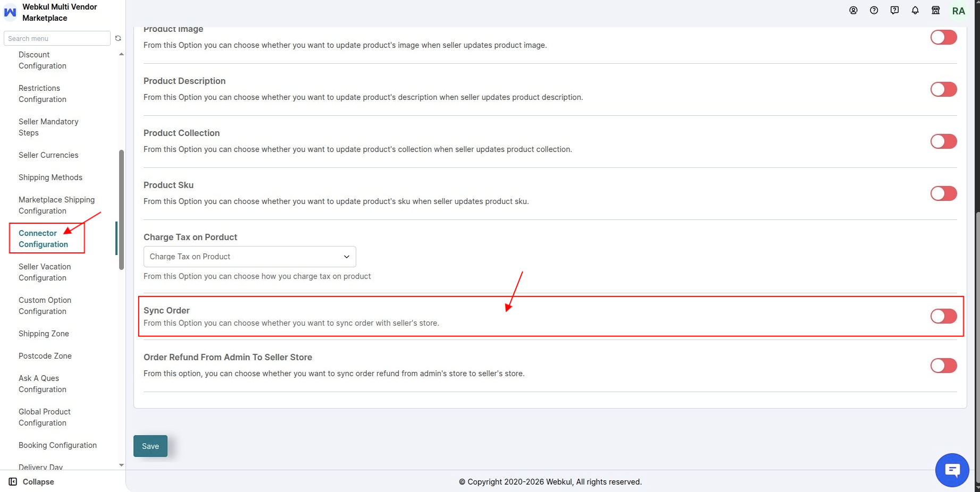
Task: Open the notifications bell
Action: 915,11
